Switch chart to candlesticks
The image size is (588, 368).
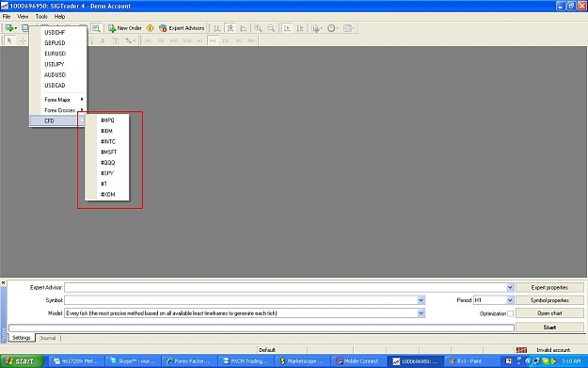[230, 28]
